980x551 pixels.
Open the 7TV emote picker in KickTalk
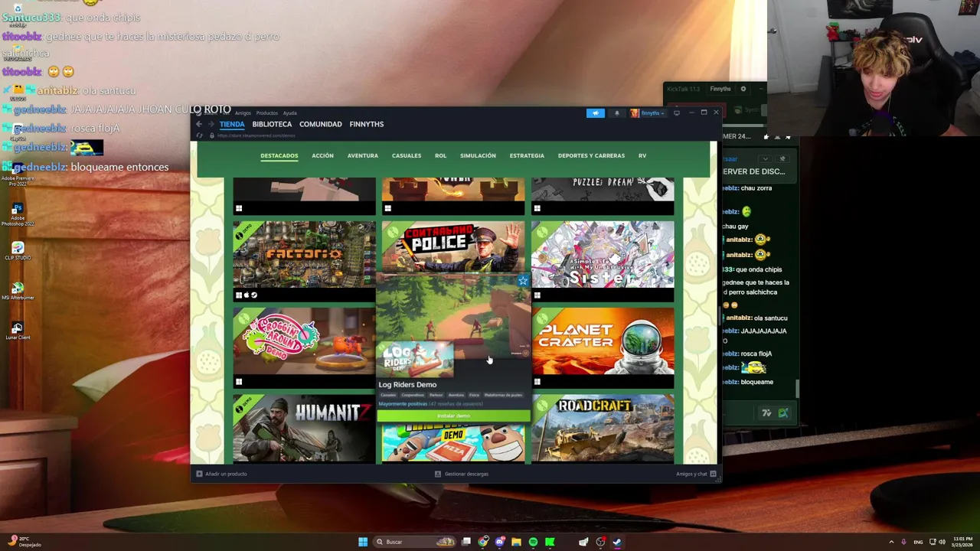click(x=766, y=413)
